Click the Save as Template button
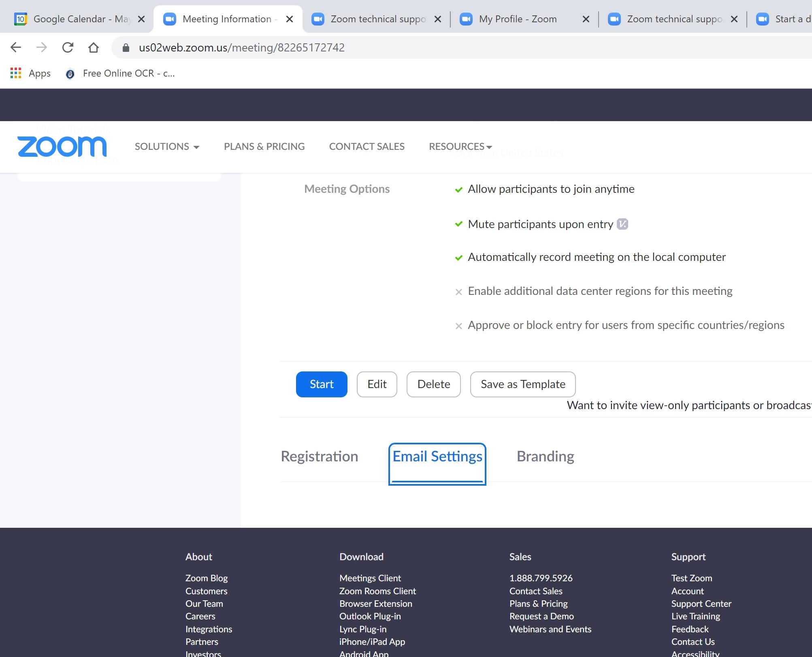Image resolution: width=812 pixels, height=657 pixels. (523, 384)
